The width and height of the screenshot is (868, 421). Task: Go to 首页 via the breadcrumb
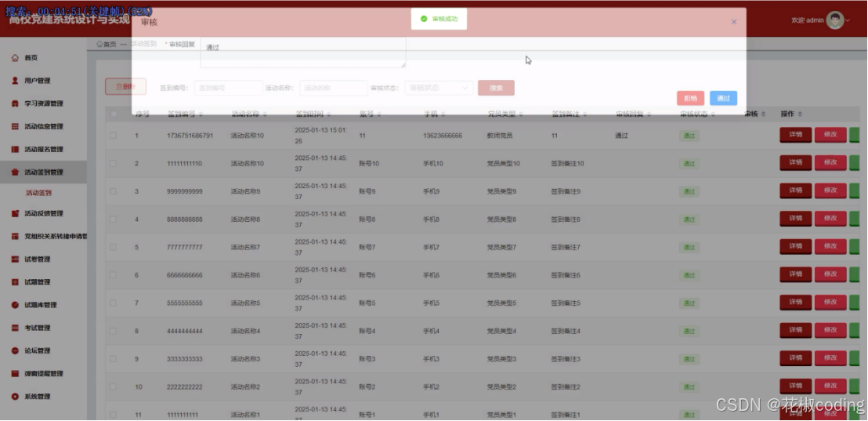click(107, 45)
